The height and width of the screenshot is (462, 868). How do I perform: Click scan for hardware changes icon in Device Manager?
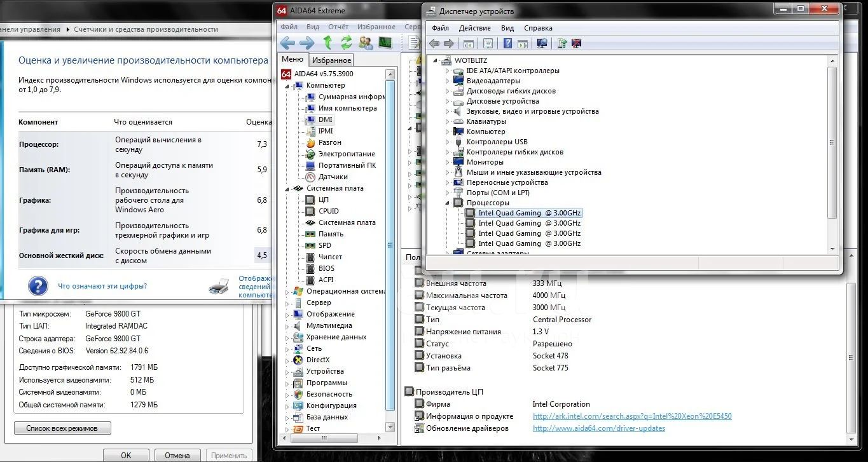[x=542, y=43]
